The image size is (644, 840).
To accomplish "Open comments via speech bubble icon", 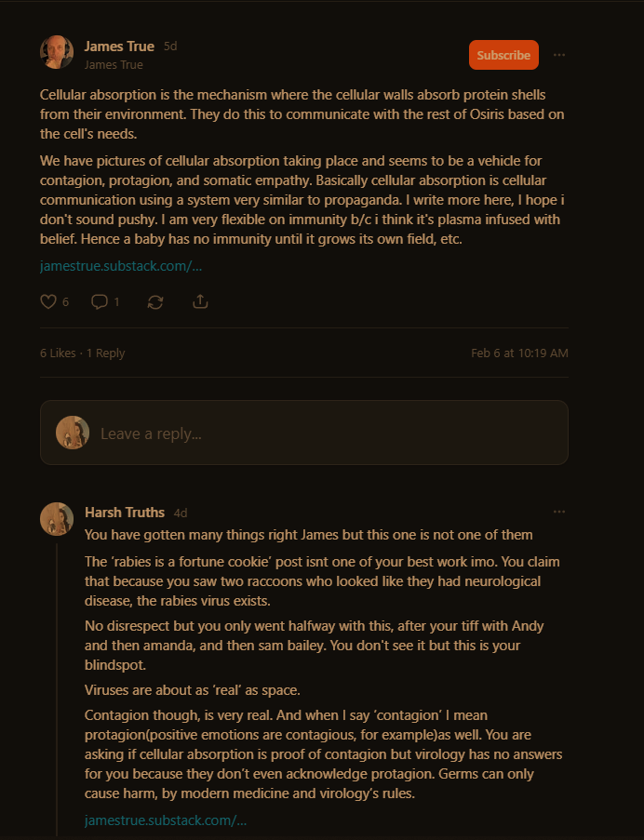I will tap(100, 302).
